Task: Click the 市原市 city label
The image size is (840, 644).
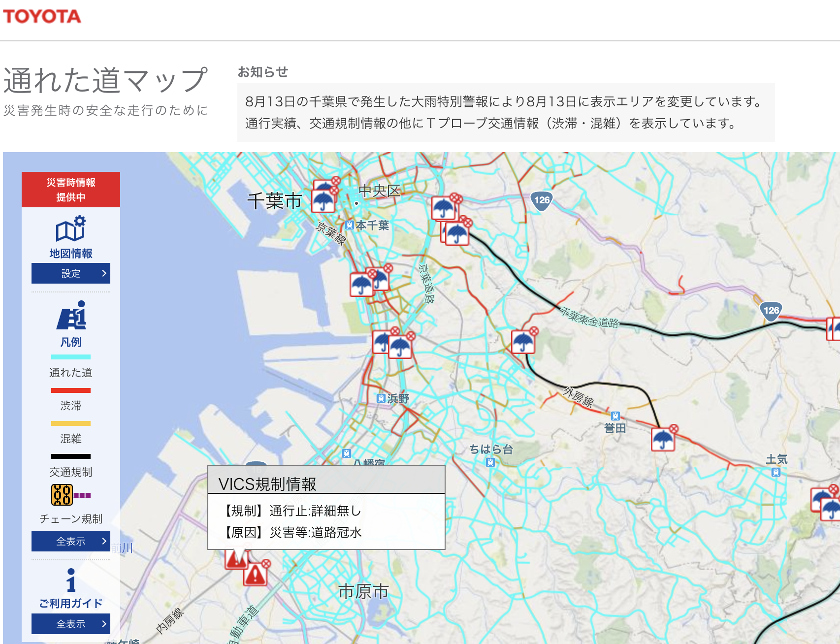Action: click(x=364, y=591)
